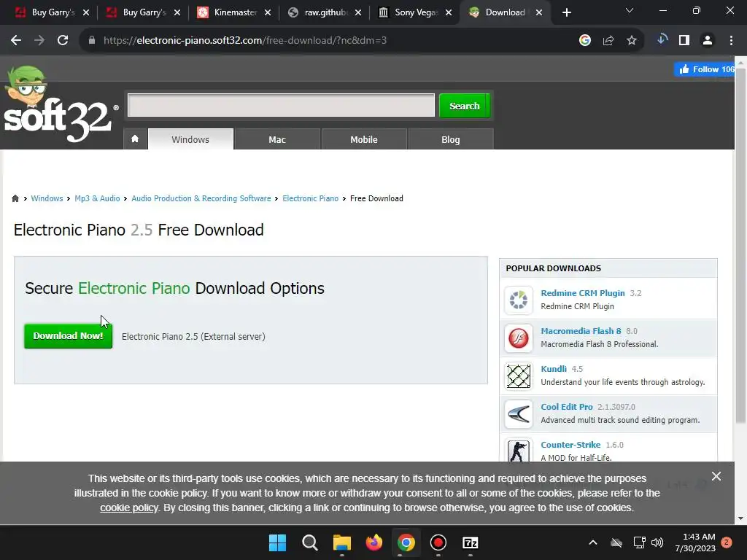Open the tab search chevron
Image resolution: width=747 pixels, height=560 pixels.
630,10
